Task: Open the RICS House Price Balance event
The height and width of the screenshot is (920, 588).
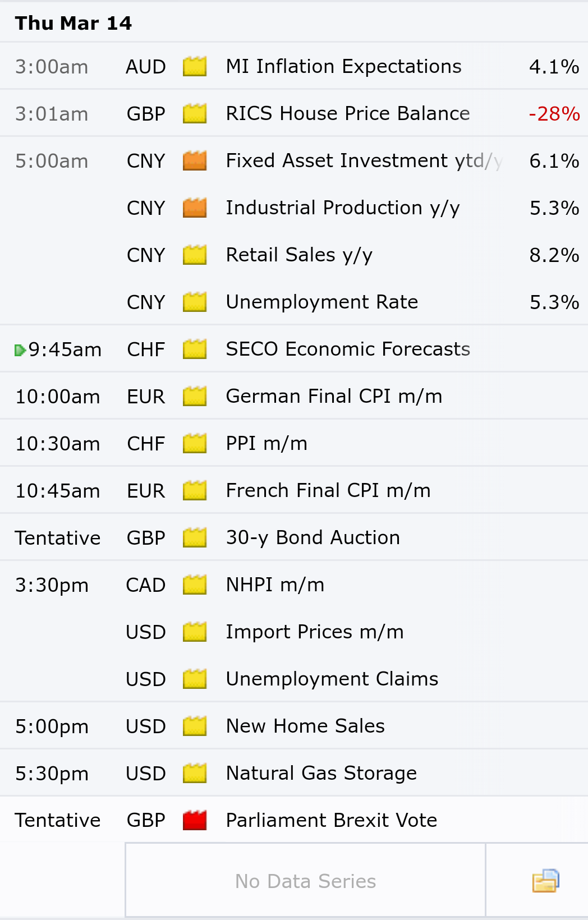Action: [x=348, y=113]
